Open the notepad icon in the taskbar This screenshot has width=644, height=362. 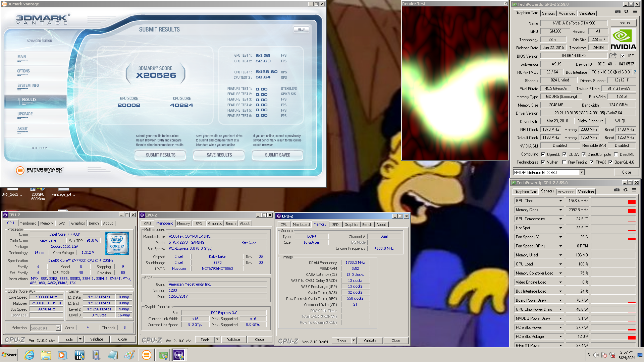coord(113,355)
